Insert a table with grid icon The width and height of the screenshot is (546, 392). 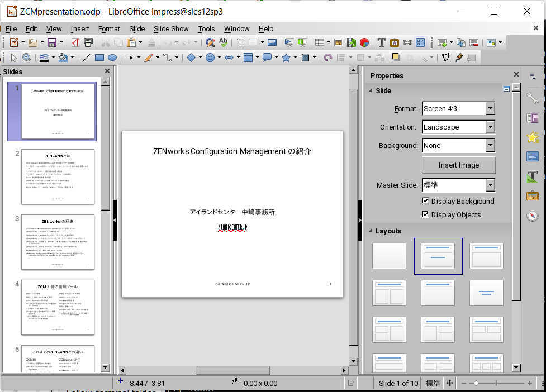click(319, 42)
